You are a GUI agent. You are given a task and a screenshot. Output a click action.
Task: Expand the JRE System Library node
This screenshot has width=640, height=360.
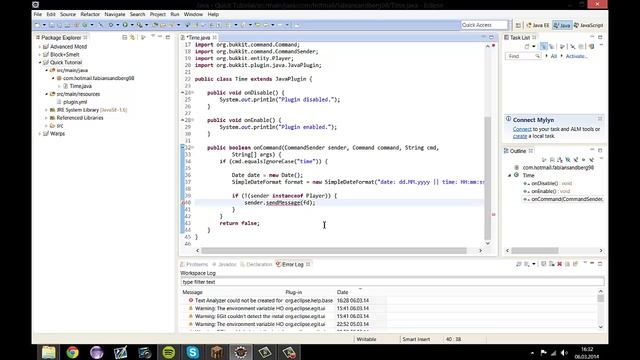click(47, 110)
